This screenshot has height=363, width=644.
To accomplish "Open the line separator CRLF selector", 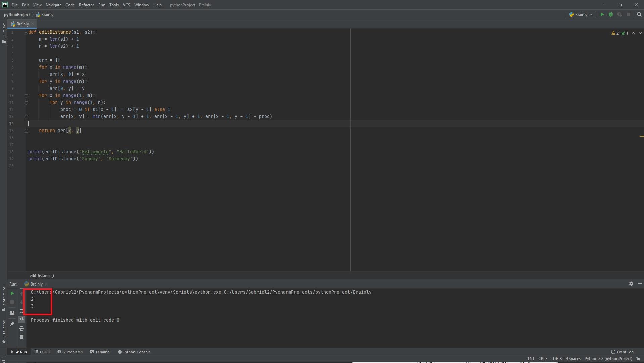I will click(x=542, y=358).
